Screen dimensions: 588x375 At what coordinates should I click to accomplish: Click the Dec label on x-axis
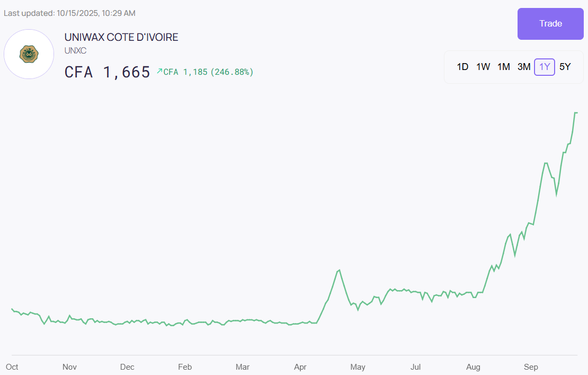tap(127, 367)
